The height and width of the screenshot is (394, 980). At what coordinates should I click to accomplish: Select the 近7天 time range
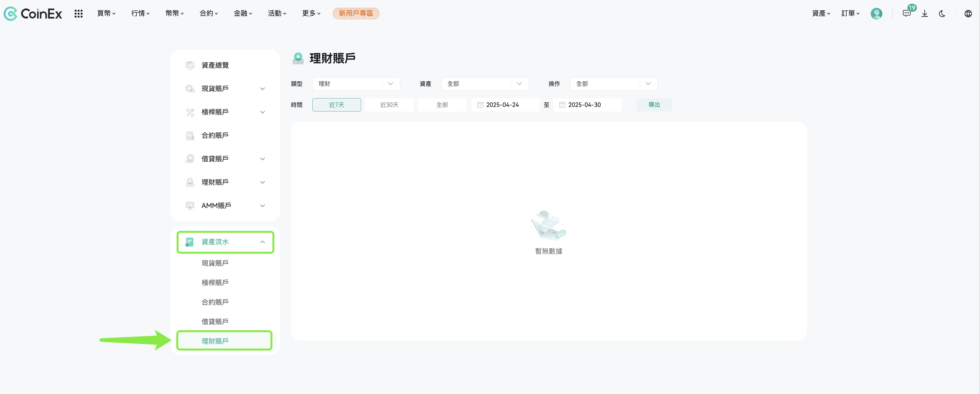click(336, 105)
